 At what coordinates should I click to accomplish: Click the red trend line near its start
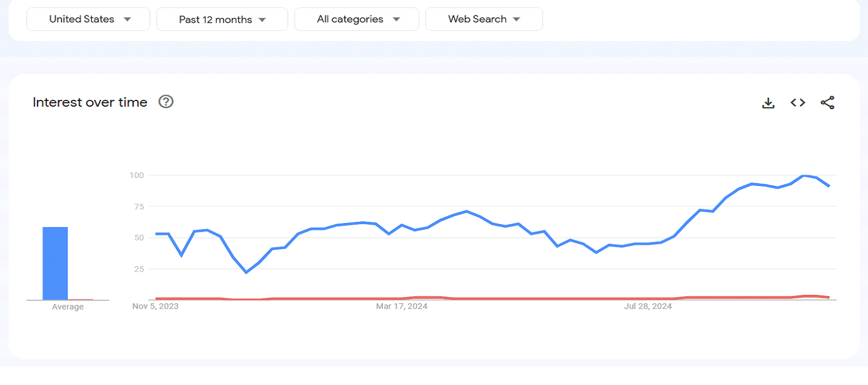point(162,298)
